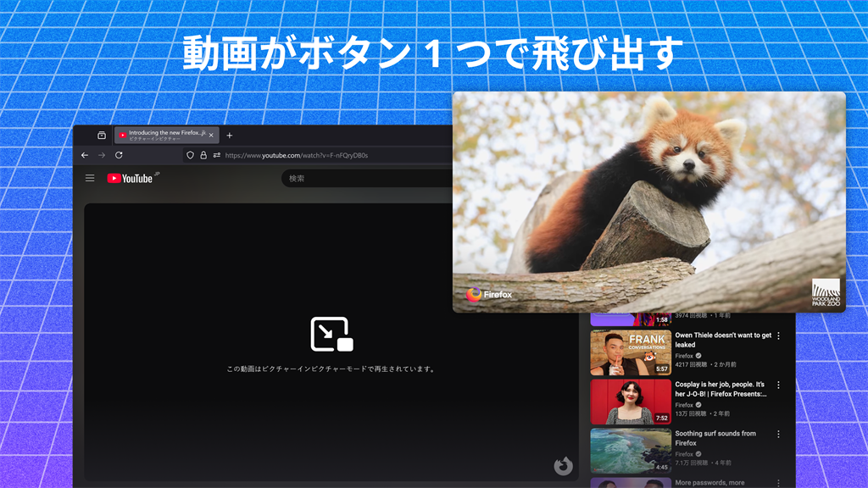Go back with the left arrow
The width and height of the screenshot is (868, 488).
(85, 156)
